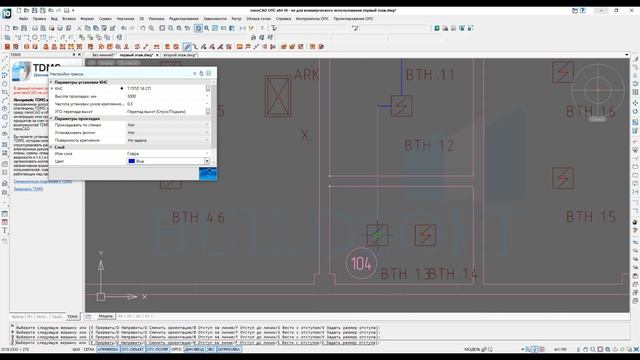Close the command line panel
Viewport: 640px width, 360px height.
click(12, 326)
